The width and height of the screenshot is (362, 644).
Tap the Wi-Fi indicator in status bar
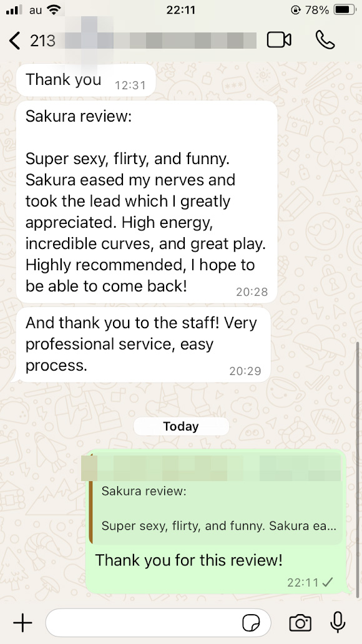coord(53,10)
